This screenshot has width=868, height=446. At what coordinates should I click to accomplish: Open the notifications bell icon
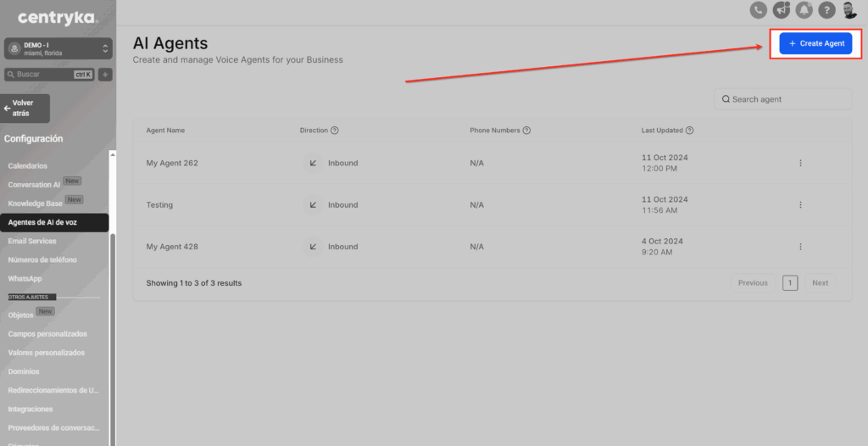click(x=804, y=10)
